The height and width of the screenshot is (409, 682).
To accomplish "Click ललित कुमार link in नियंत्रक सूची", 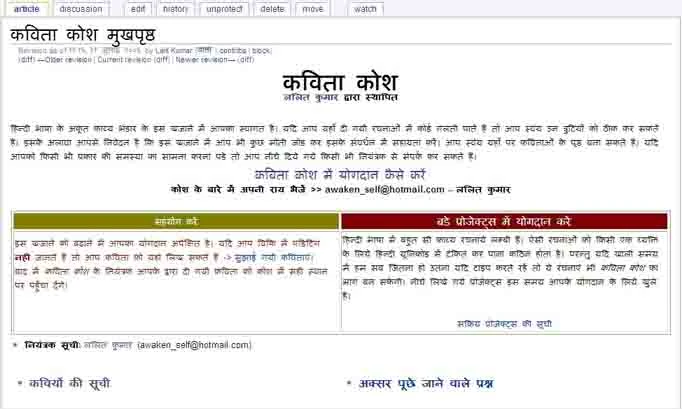I will click(x=108, y=345).
